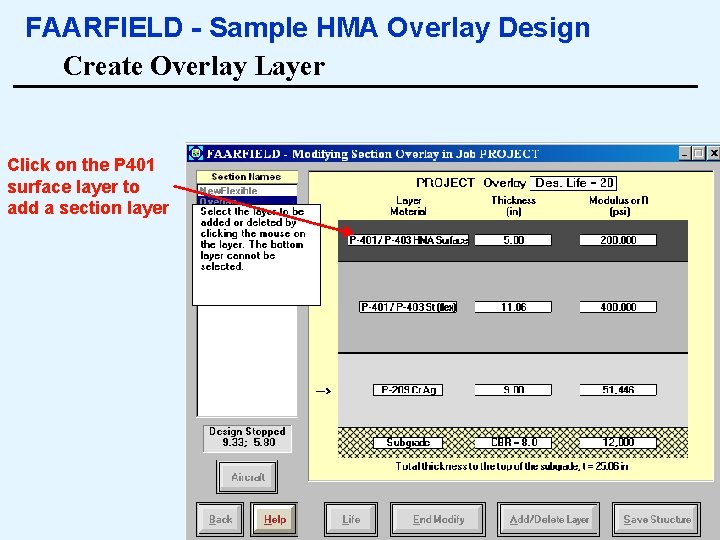Click the 5.00 thickness field

pos(513,240)
